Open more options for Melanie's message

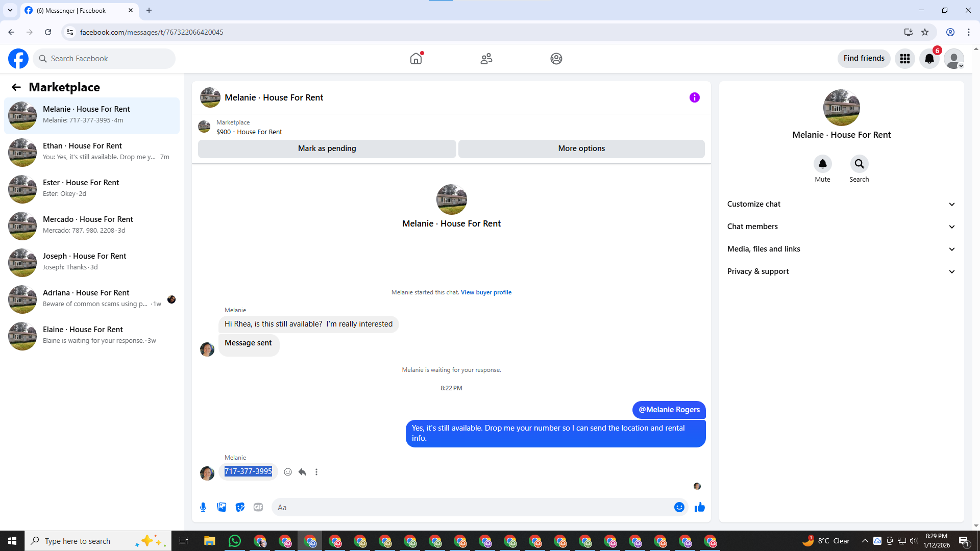pyautogui.click(x=316, y=472)
